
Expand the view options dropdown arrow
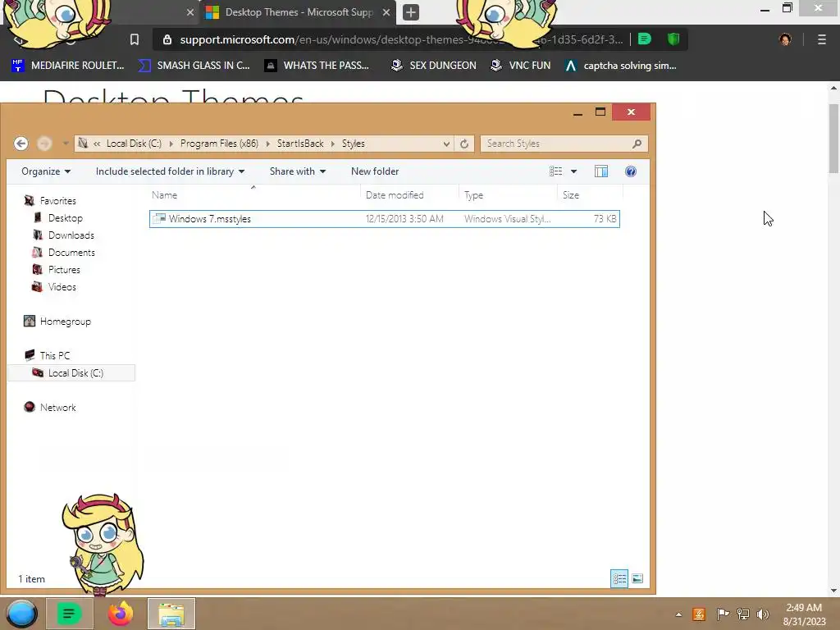click(x=573, y=171)
